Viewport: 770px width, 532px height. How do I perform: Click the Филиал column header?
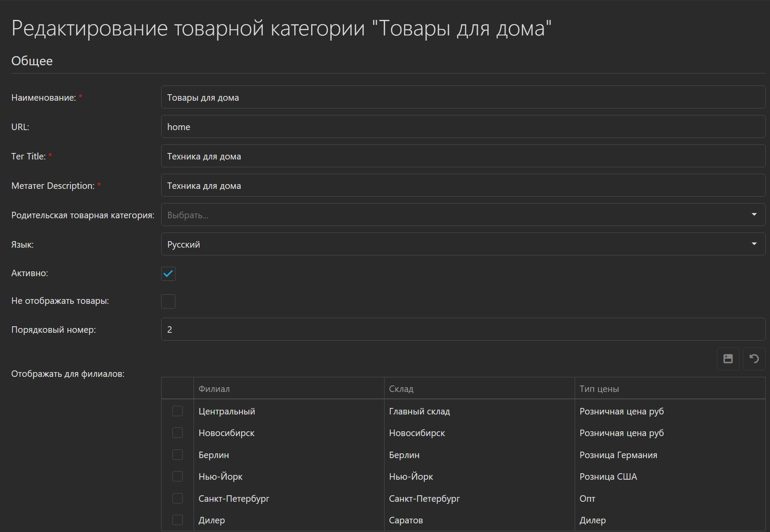[214, 388]
